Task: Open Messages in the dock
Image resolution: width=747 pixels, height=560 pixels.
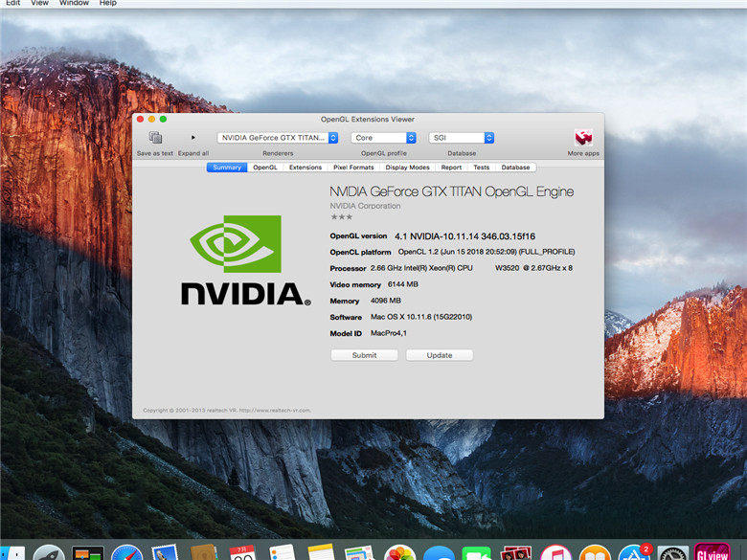Action: tap(439, 554)
